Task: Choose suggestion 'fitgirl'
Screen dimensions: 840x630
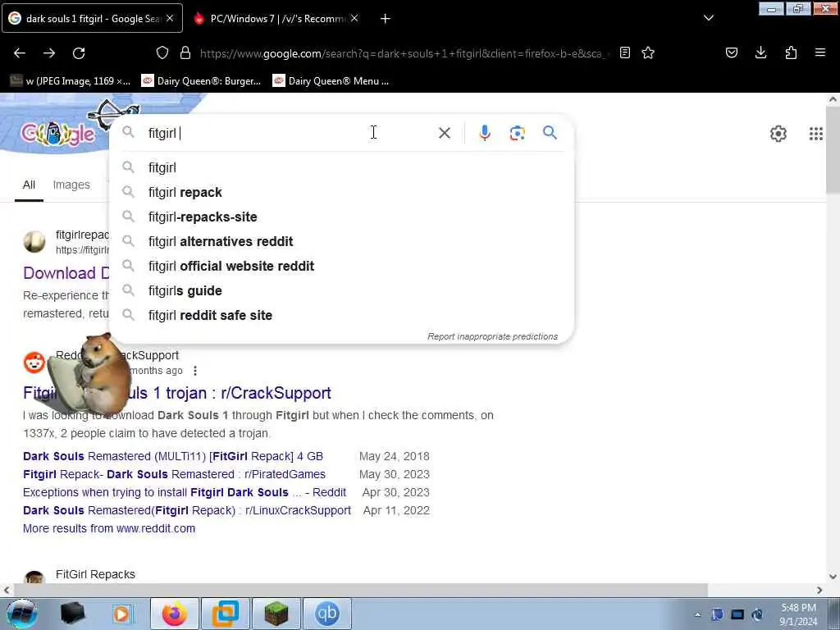Action: pos(342,167)
